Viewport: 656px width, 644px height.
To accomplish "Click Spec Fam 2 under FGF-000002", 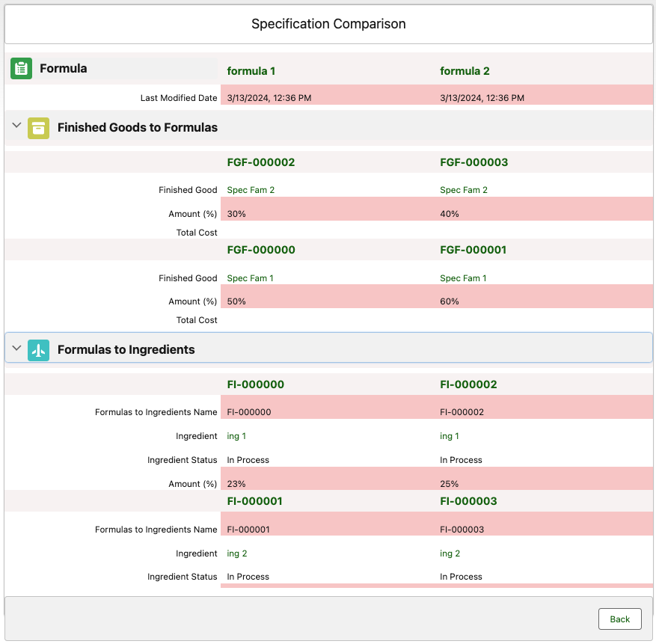I will [251, 190].
